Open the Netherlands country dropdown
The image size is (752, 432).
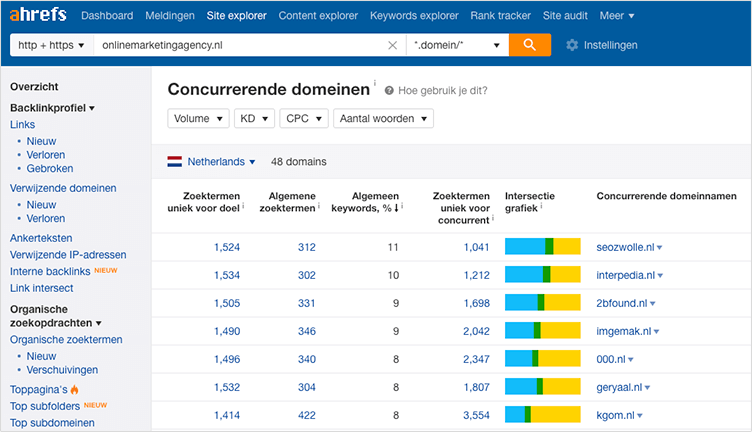pyautogui.click(x=221, y=162)
